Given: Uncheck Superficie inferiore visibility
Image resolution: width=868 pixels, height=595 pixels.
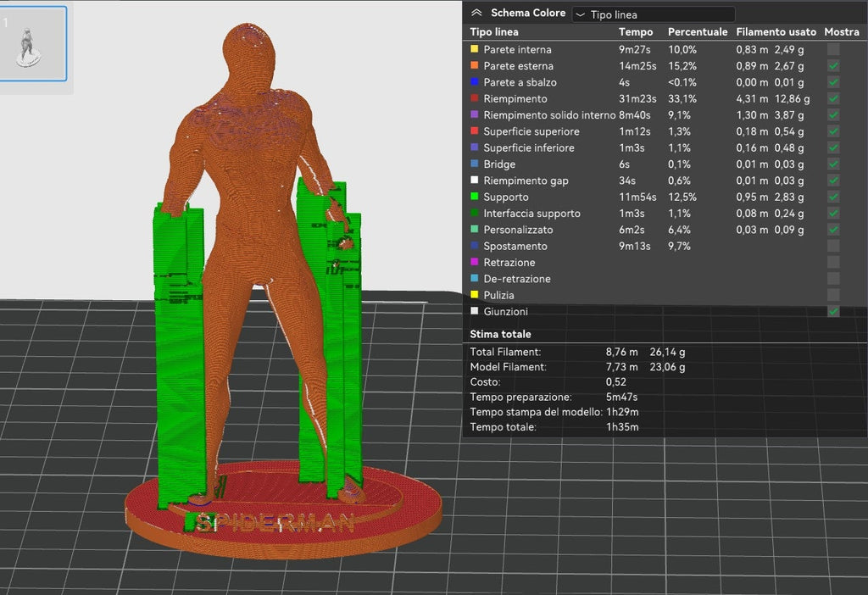Looking at the screenshot, I should click(833, 147).
